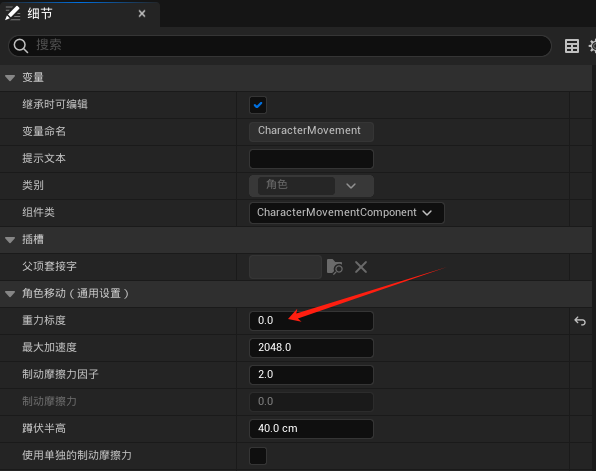
Task: Click the 蹲伏半高 label
Action: (44, 428)
